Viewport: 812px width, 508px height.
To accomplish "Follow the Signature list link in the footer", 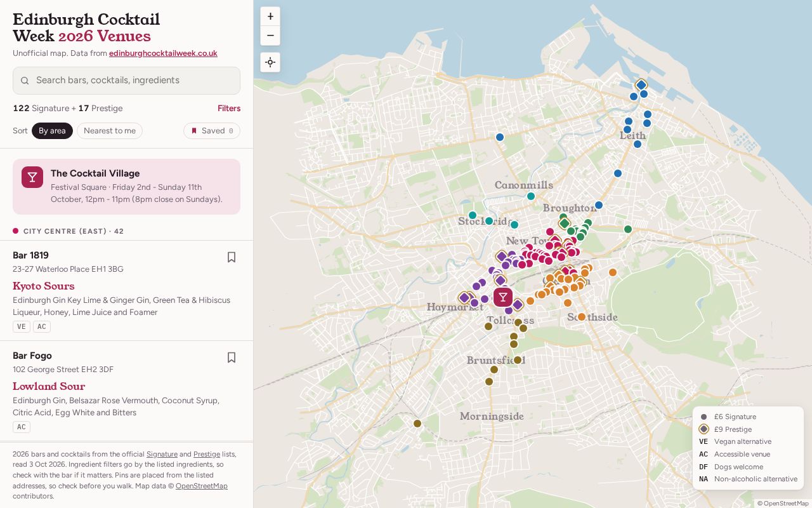I will (162, 454).
